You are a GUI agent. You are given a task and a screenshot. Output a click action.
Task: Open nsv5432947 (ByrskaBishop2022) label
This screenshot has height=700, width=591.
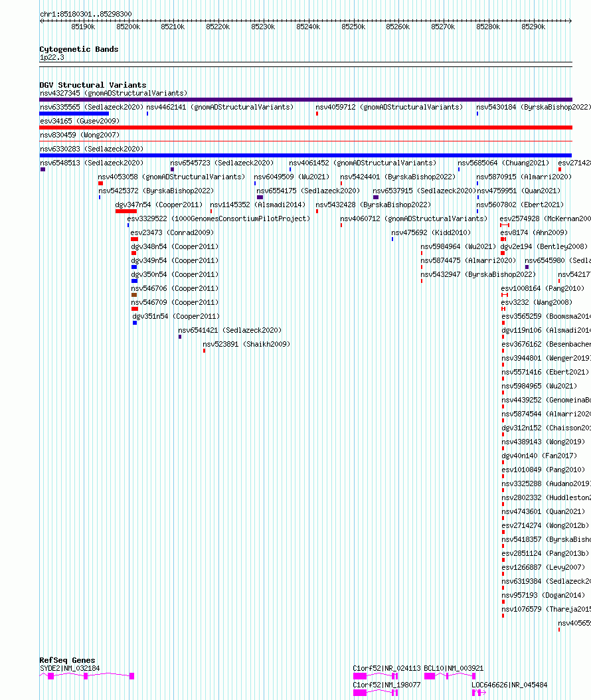[x=478, y=274]
